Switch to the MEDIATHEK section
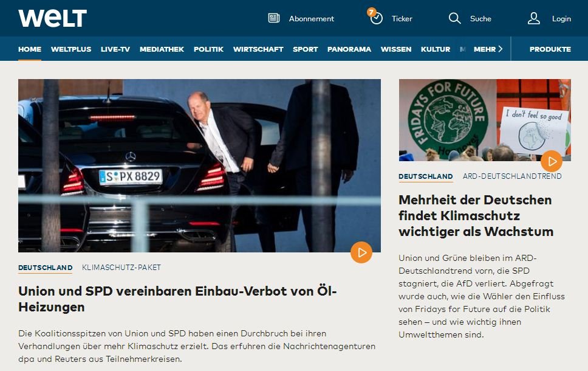588x371 pixels. tap(162, 49)
